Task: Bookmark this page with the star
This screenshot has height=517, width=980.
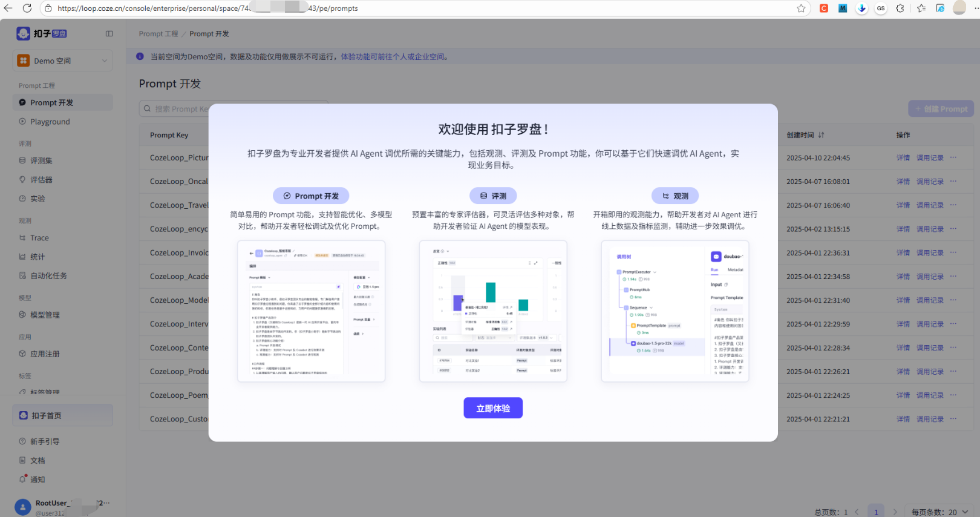Action: point(801,8)
